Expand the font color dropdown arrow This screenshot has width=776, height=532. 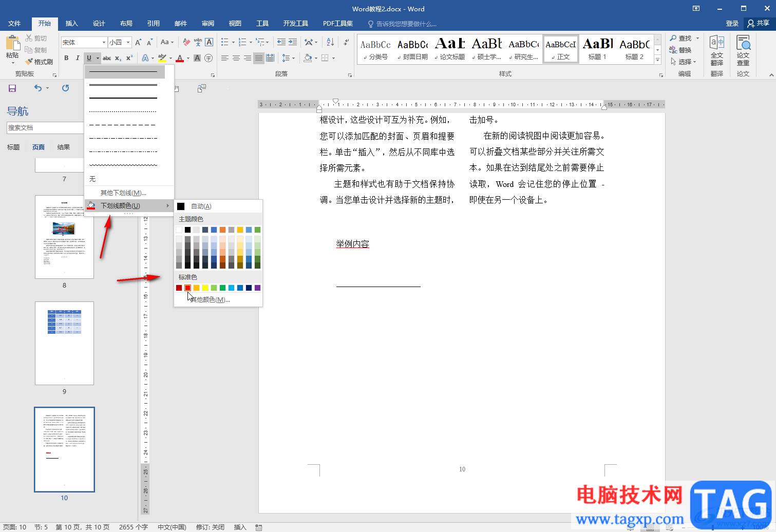tap(187, 58)
